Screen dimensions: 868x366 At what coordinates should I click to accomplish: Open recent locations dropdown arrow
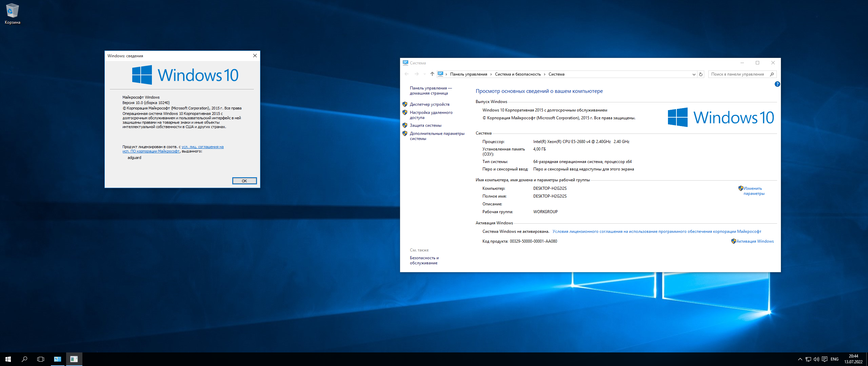425,74
